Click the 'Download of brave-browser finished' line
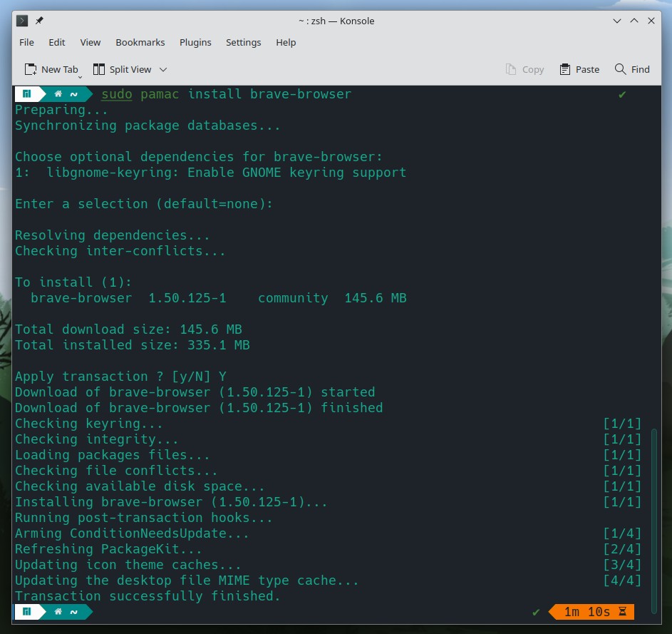The height and width of the screenshot is (634, 672). [x=199, y=407]
